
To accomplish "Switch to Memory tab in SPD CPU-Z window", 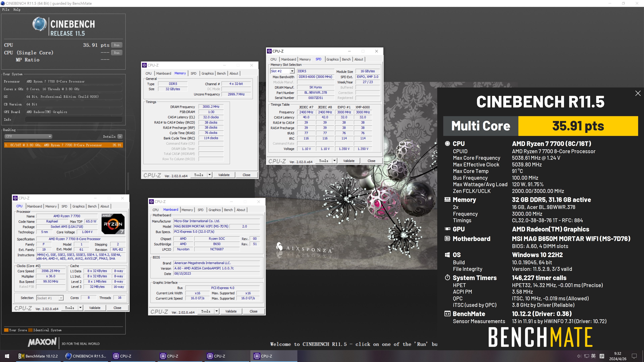I will pos(305,59).
